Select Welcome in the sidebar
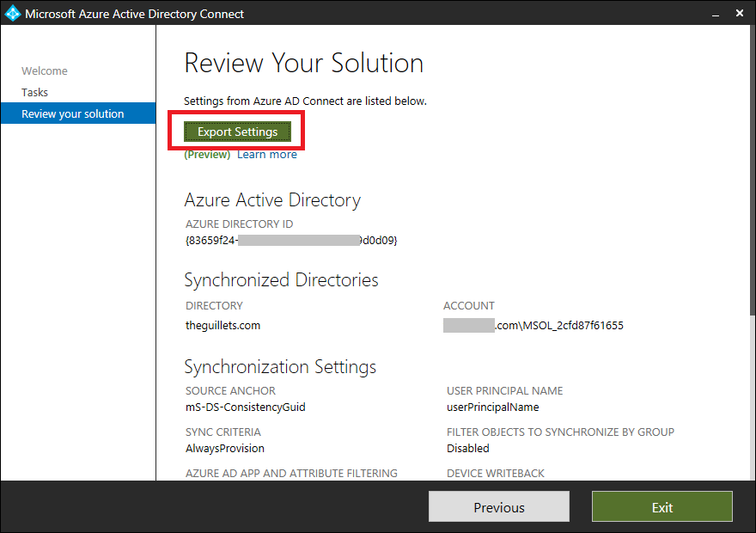 [45, 70]
